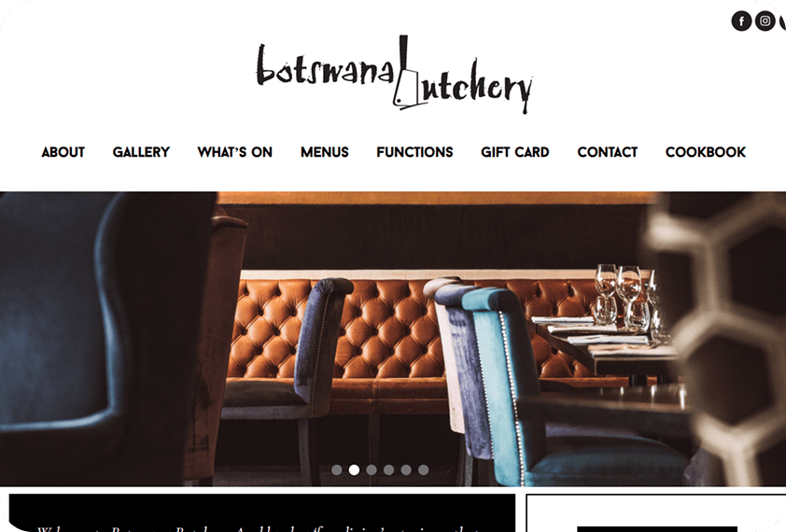The image size is (786, 532).
Task: Select the active second carousel dot
Action: click(x=354, y=469)
